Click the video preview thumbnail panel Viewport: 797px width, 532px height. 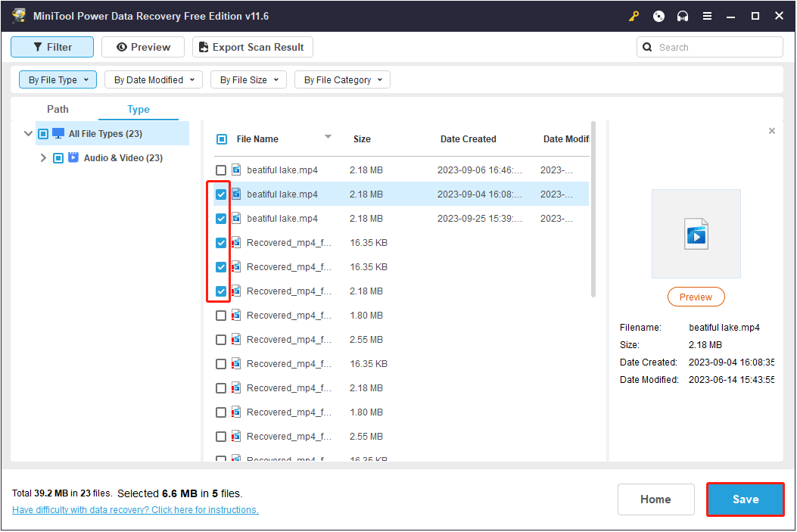(696, 234)
